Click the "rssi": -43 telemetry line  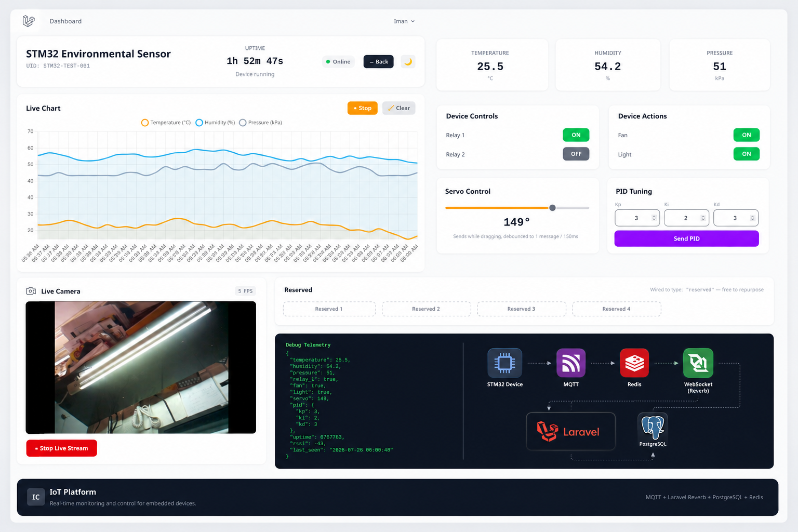tap(308, 444)
